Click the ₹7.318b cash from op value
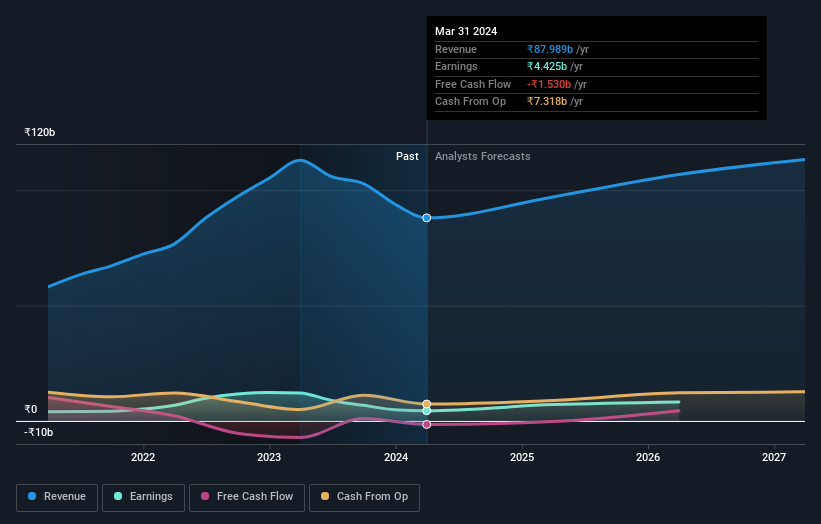821x524 pixels. pyautogui.click(x=547, y=102)
